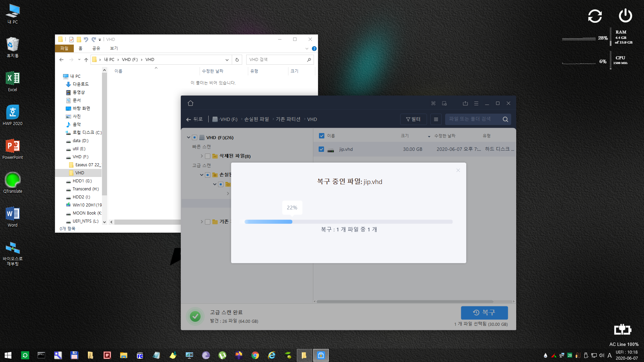This screenshot has width=644, height=362.
Task: Open uTorrent icon in the taskbar
Action: [x=222, y=355]
